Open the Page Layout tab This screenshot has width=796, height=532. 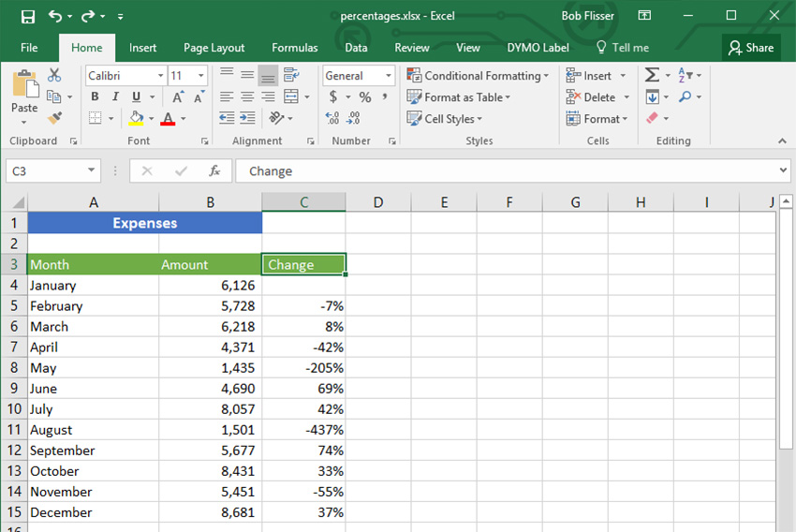click(214, 48)
